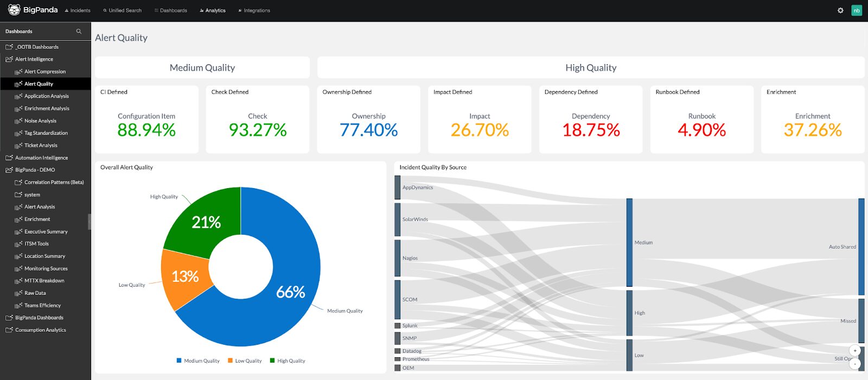Click the chart icon beside Location Summary

(x=18, y=256)
